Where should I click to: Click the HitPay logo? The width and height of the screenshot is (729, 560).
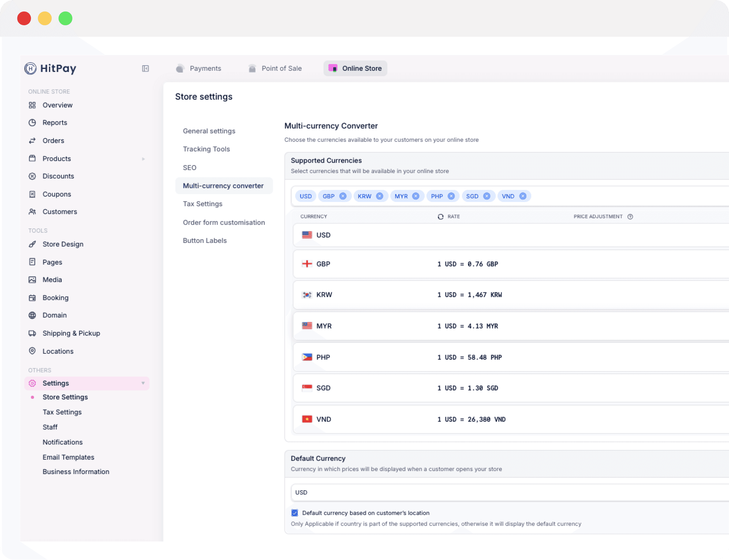[x=50, y=68]
